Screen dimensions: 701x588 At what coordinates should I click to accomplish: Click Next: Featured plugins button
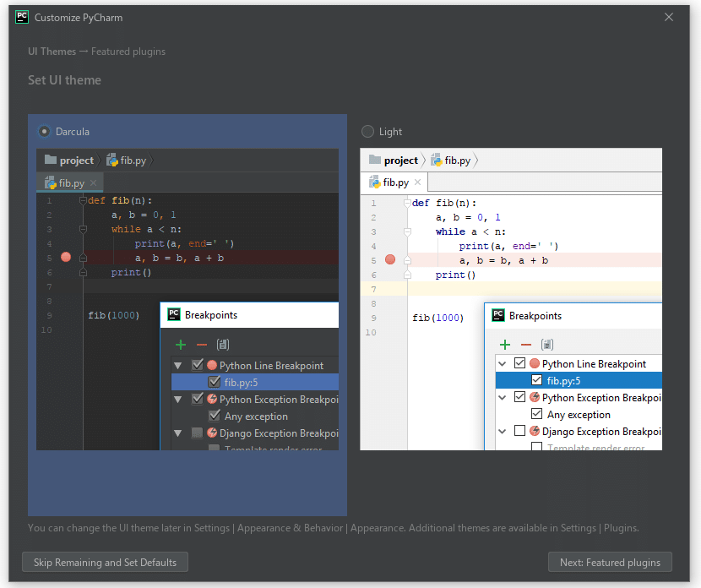click(x=610, y=562)
